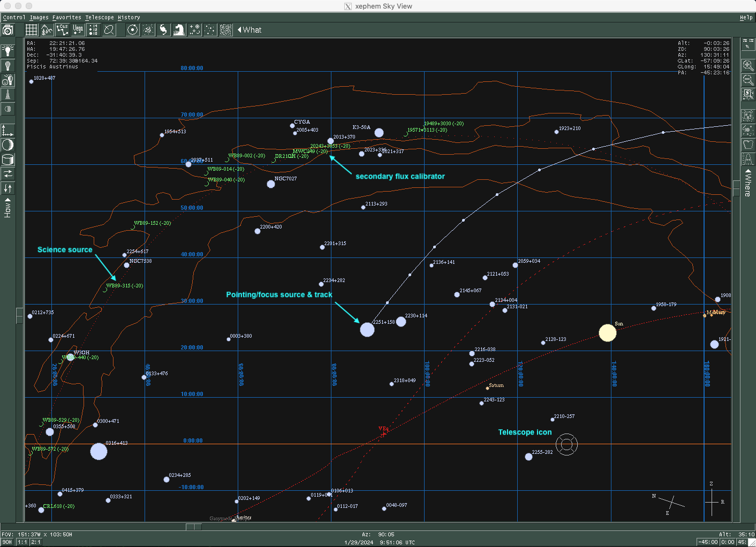Click the solar system objects icon

[133, 30]
